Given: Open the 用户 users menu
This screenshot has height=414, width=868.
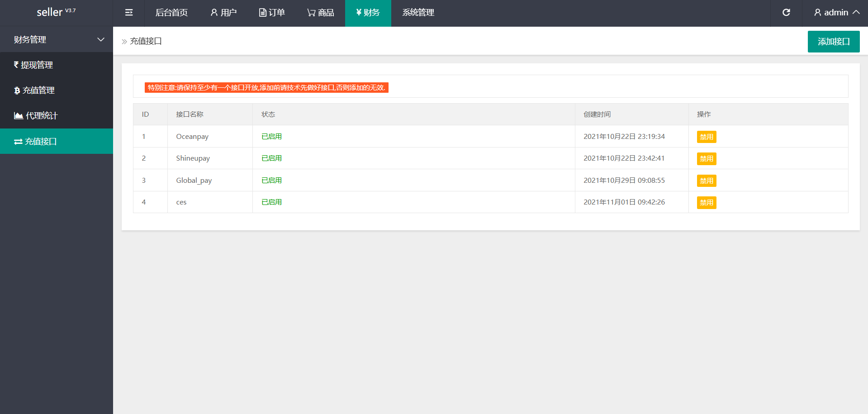Looking at the screenshot, I should coord(223,13).
